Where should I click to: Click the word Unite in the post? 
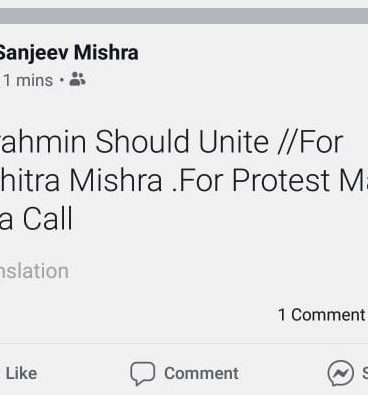click(x=233, y=142)
